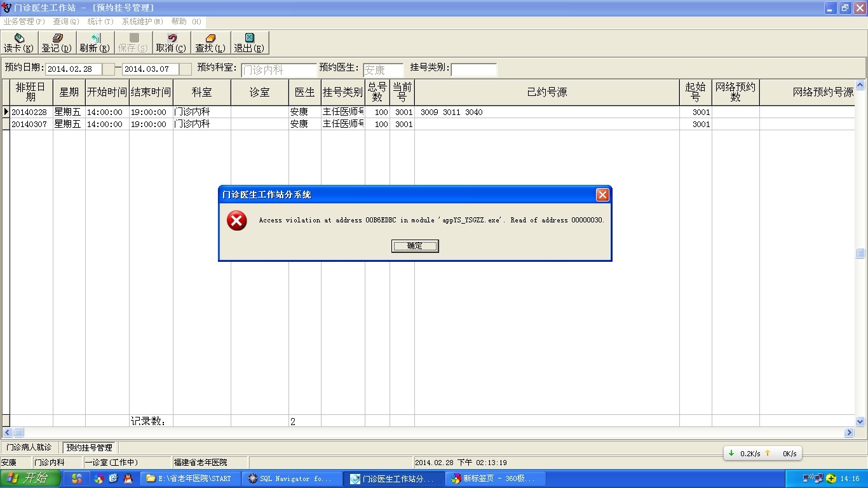Click the 退出 (exit) toolbar button
This screenshot has width=868, height=488.
pos(249,43)
